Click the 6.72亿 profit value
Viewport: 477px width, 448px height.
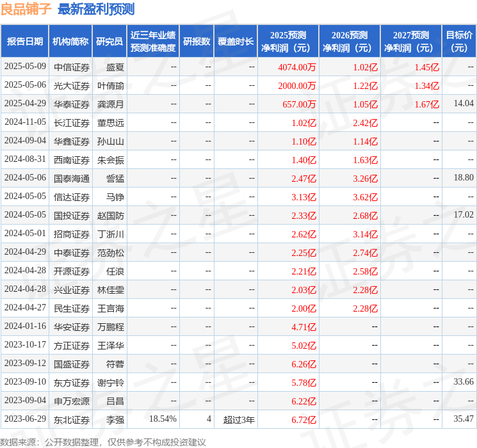click(303, 420)
